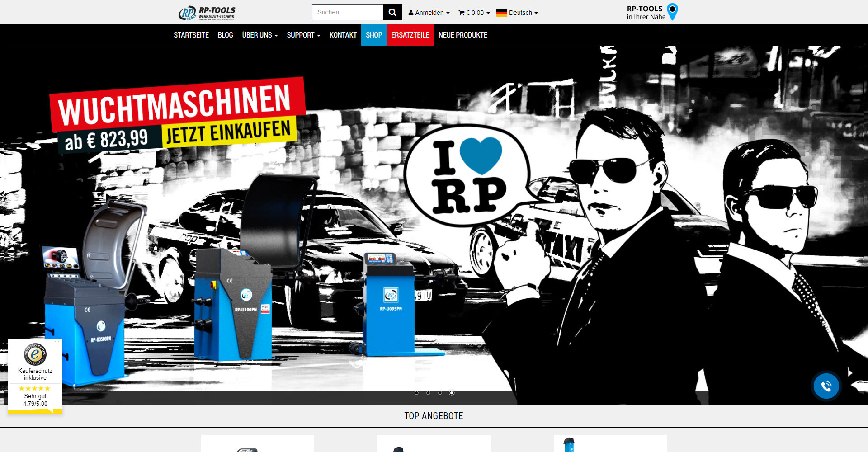Screen dimensions: 868x452
Task: Click the Trusted Shops guarantee seal
Action: tap(35, 354)
